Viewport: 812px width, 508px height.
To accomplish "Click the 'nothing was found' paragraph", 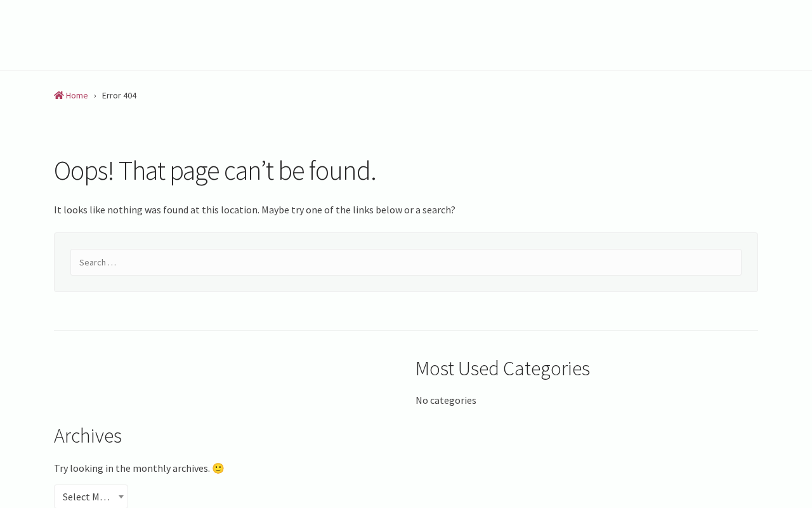I will click(x=254, y=210).
